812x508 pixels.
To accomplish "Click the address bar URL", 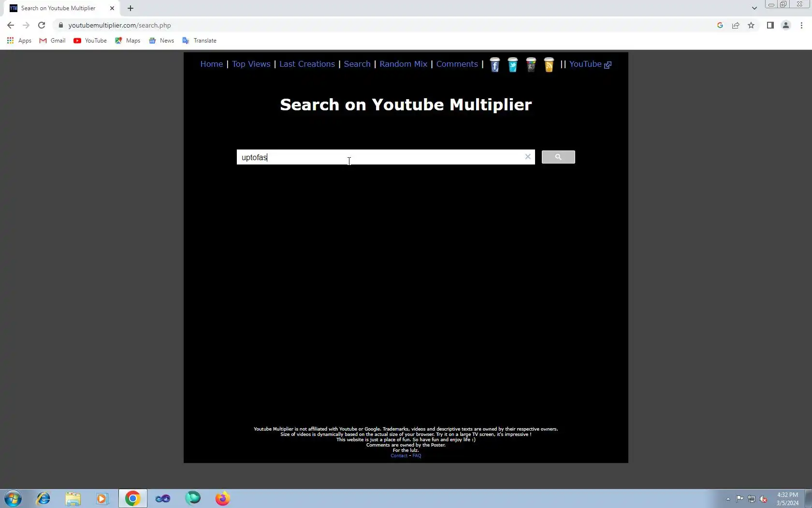I will coord(119,25).
